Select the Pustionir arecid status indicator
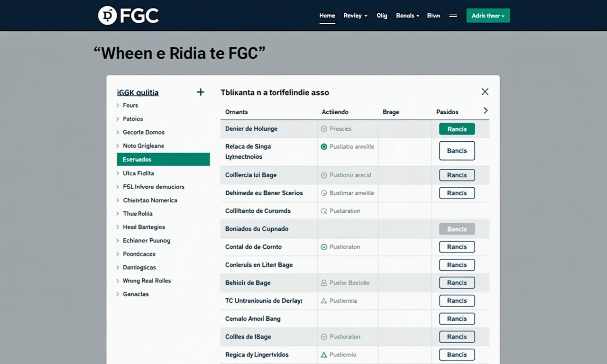This screenshot has height=364, width=607. 323,175
